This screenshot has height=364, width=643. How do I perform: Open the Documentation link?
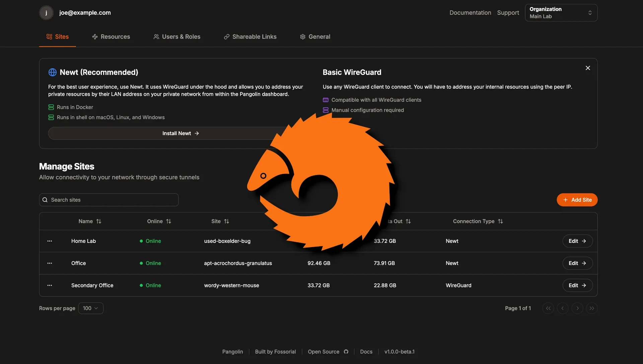[470, 13]
